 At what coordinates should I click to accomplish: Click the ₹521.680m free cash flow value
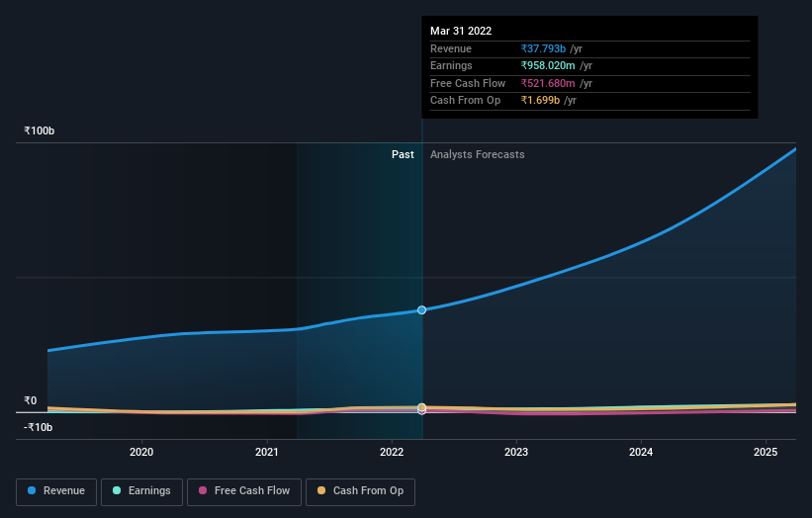(548, 83)
